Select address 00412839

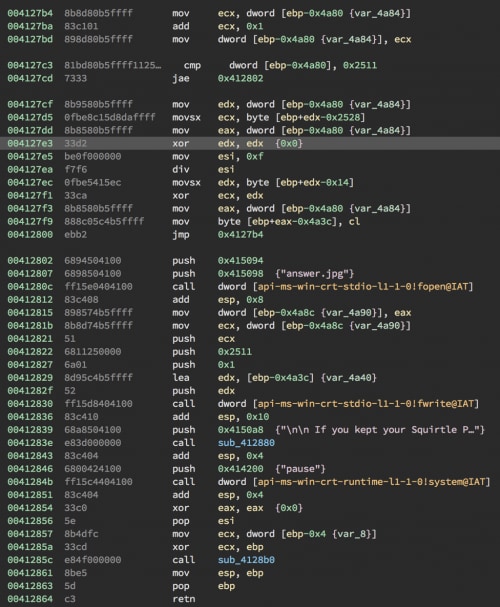(30, 430)
